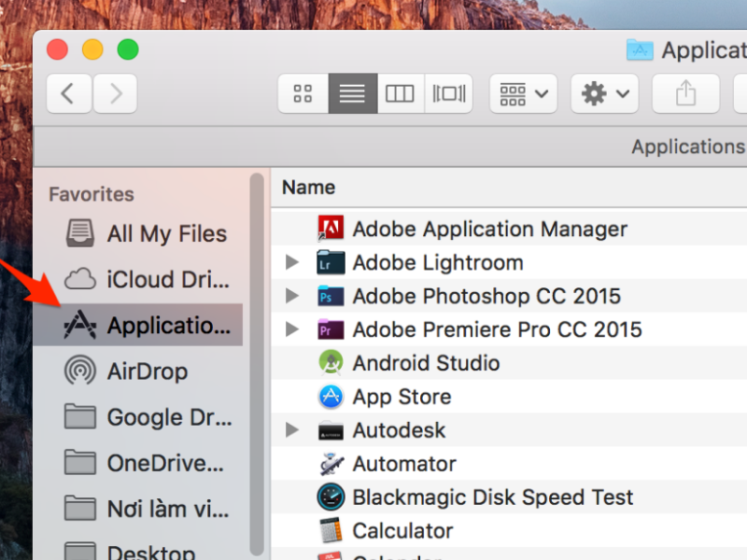Click the All My Files sidebar icon

[79, 232]
